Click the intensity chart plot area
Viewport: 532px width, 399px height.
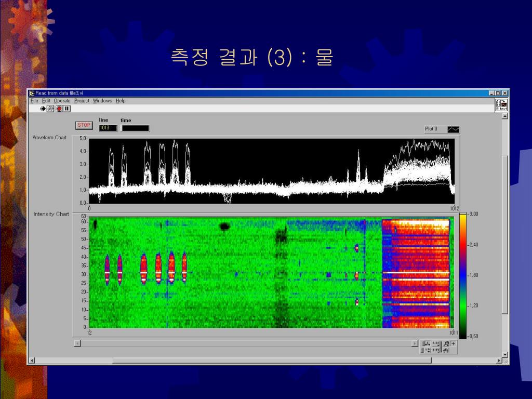pyautogui.click(x=271, y=272)
